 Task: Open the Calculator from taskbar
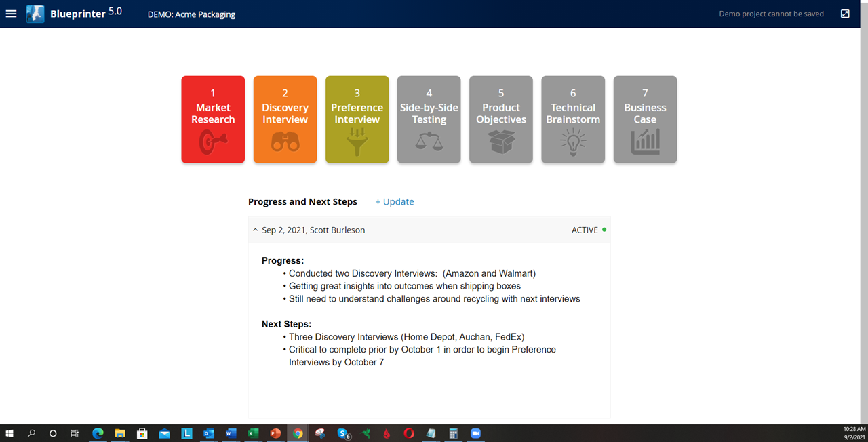[x=454, y=433]
